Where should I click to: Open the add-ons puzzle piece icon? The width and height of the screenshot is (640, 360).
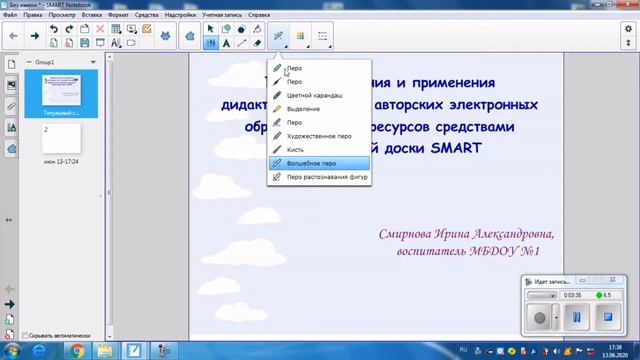coord(190,36)
